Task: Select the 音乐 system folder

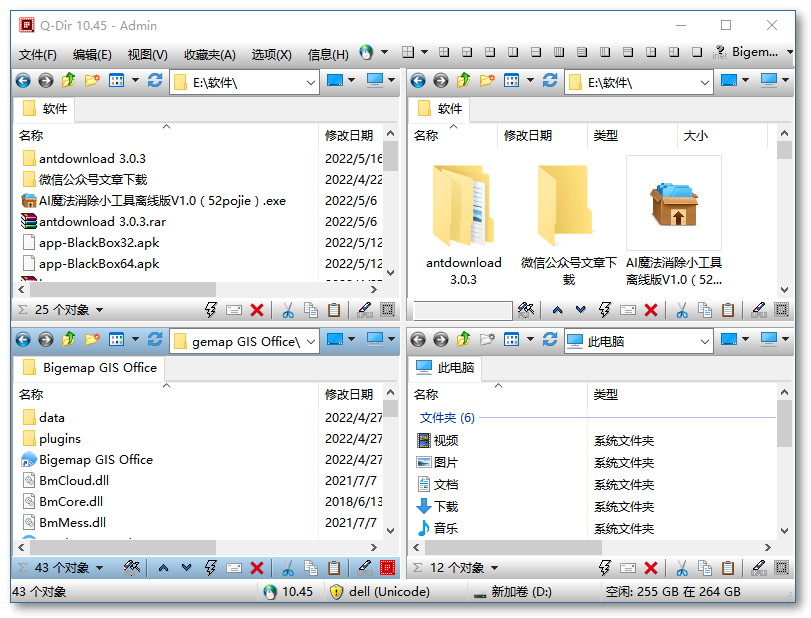Action: (x=438, y=528)
